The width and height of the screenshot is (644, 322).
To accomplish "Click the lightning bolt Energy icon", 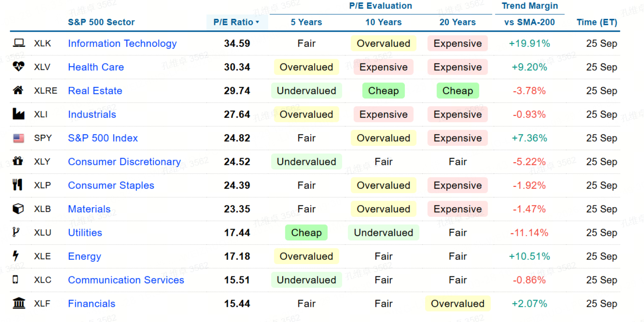I will [x=16, y=256].
